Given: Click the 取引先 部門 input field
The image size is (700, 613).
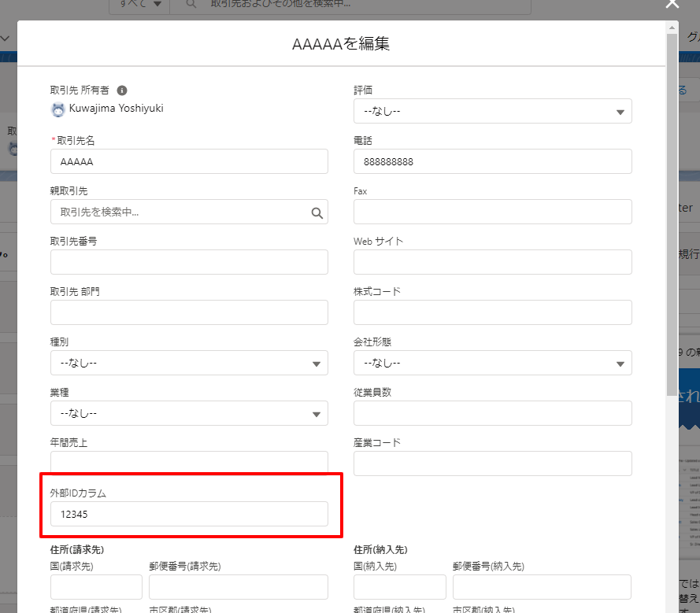Looking at the screenshot, I should pyautogui.click(x=189, y=312).
